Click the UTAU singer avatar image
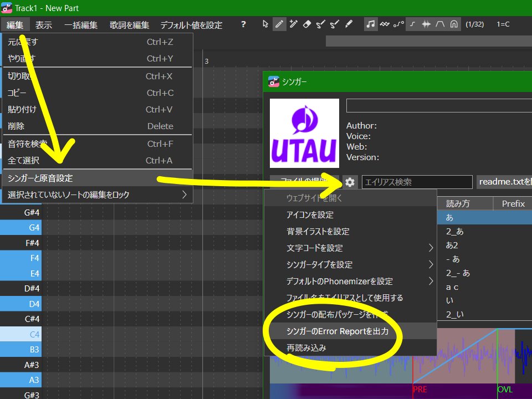532x399 pixels. (x=304, y=134)
